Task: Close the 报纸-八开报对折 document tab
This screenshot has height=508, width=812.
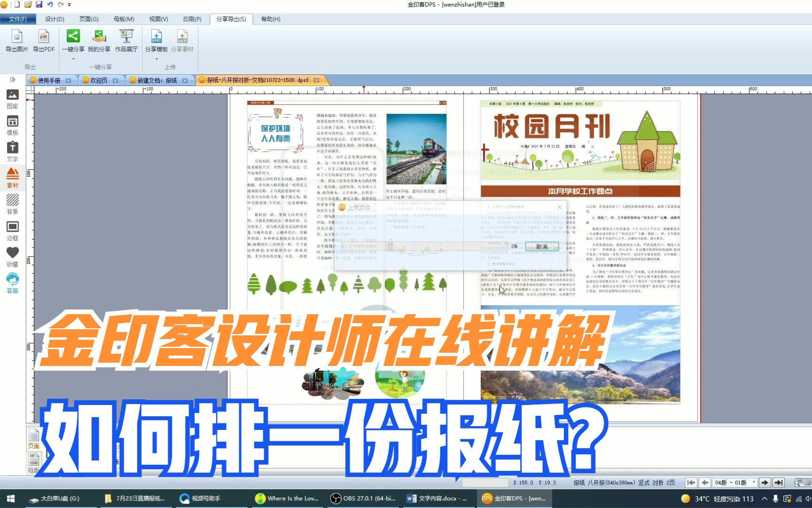Action: point(317,80)
